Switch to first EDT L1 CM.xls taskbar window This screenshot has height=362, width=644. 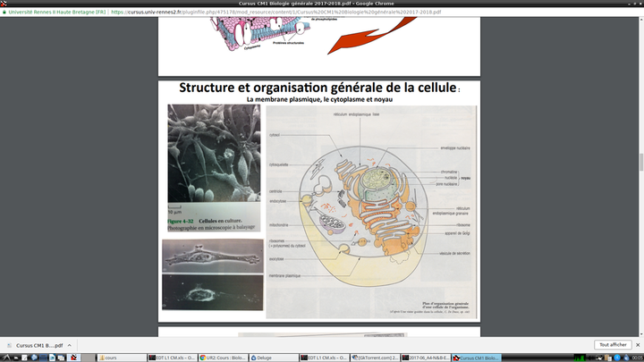point(172,358)
